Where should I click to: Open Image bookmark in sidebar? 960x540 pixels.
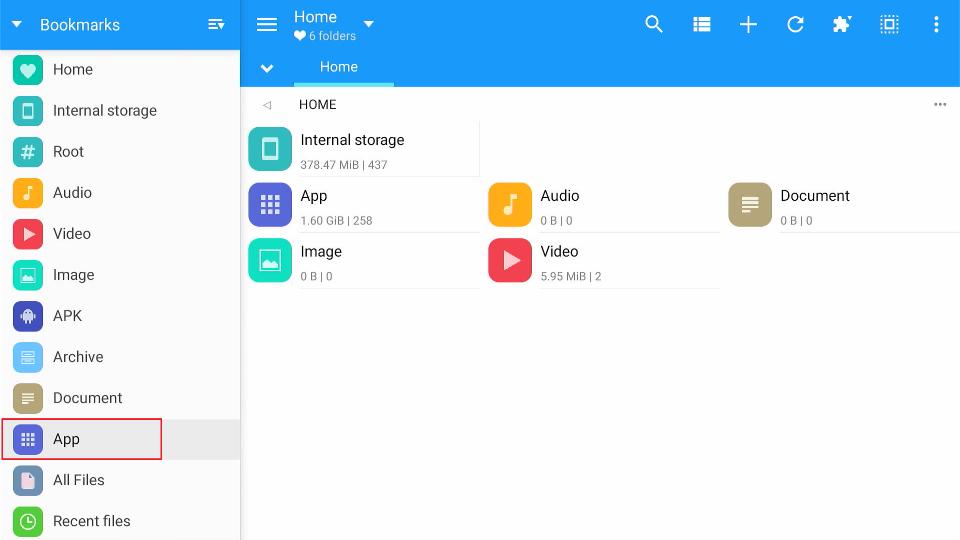coord(120,275)
